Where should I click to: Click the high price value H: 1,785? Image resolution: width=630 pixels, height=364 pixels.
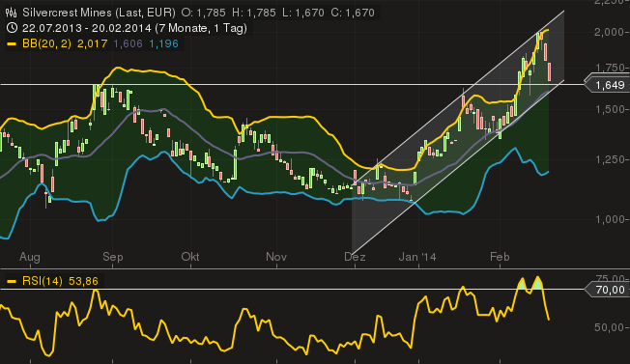point(254,13)
